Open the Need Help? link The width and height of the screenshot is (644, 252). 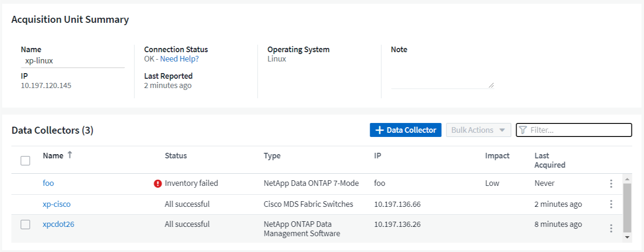(179, 59)
